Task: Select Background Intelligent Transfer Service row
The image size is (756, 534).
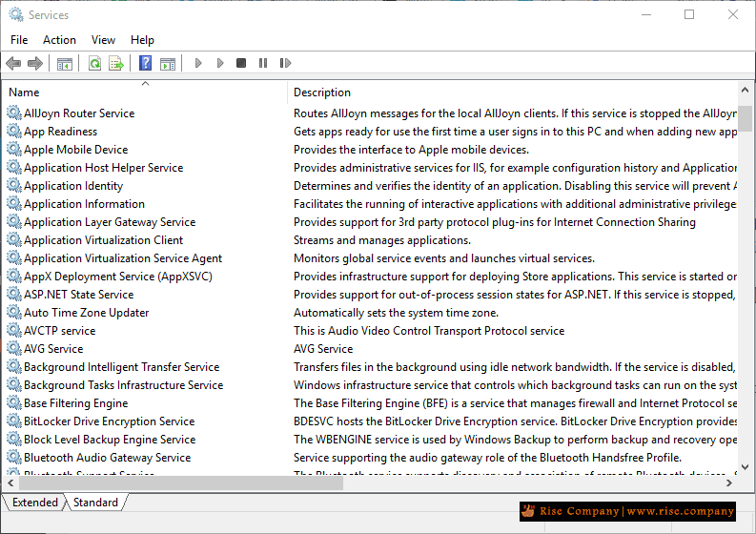Action: [370, 366]
